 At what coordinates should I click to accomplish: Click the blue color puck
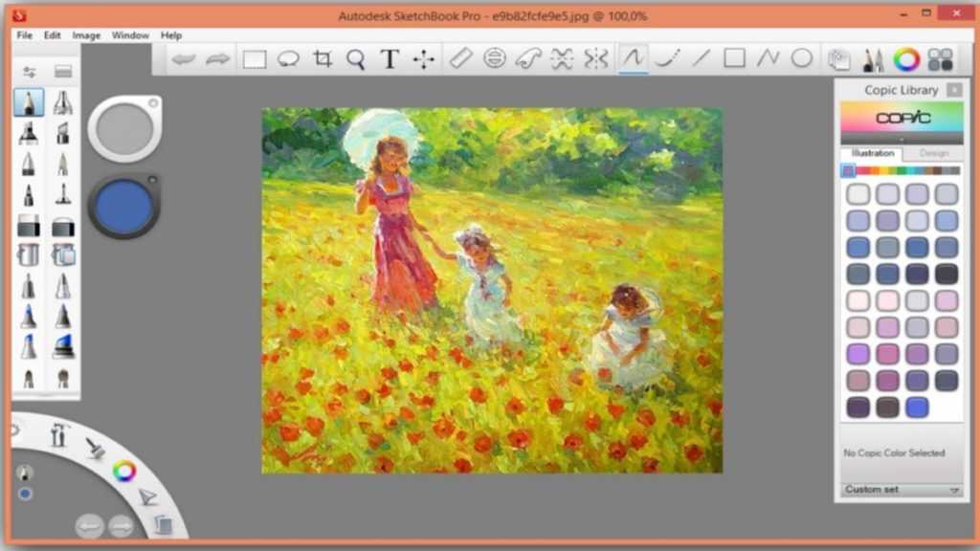123,207
